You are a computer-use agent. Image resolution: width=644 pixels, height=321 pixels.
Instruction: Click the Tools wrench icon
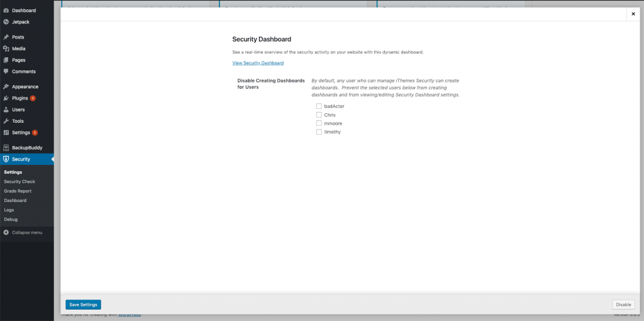[6, 121]
